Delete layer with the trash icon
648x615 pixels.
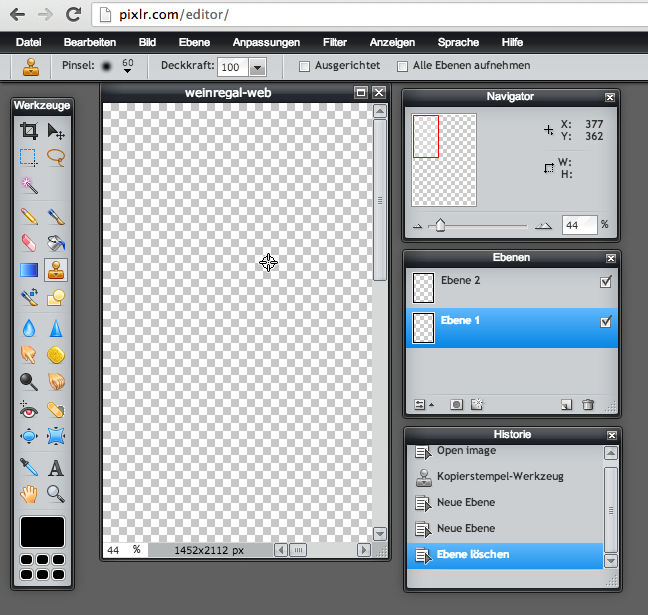tap(588, 405)
